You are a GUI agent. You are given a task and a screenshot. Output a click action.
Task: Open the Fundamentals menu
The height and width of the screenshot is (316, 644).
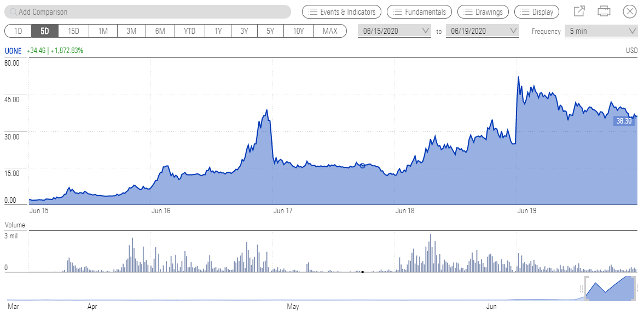[420, 11]
